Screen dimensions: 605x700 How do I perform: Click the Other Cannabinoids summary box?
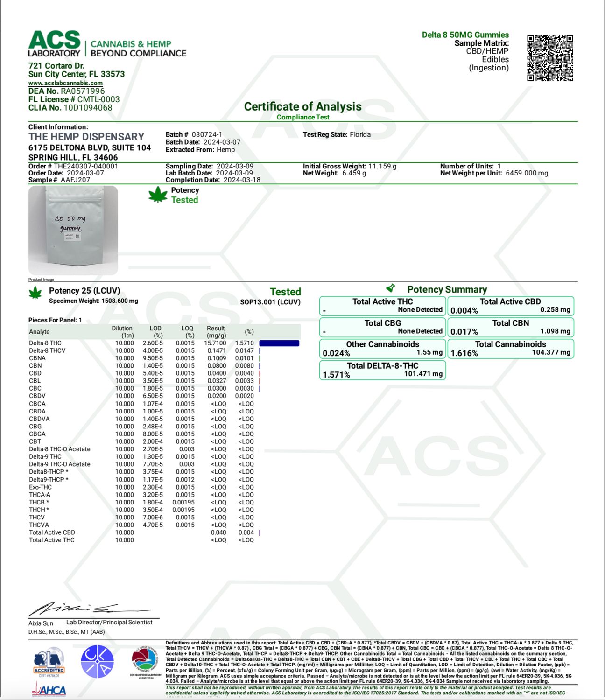point(383,348)
